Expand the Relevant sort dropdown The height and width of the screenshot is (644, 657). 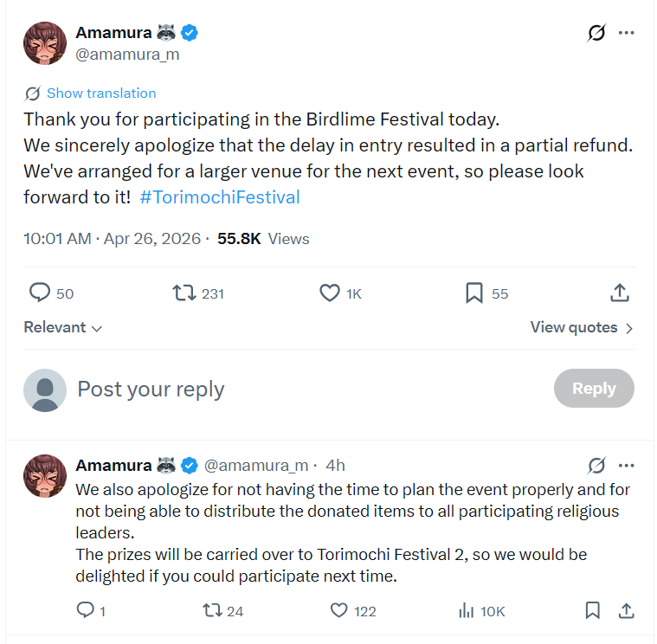pos(63,327)
